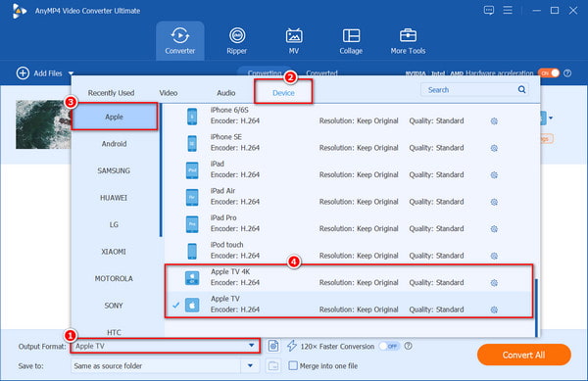This screenshot has height=381, width=588.
Task: Select the video thumbnail preview
Action: (43, 124)
